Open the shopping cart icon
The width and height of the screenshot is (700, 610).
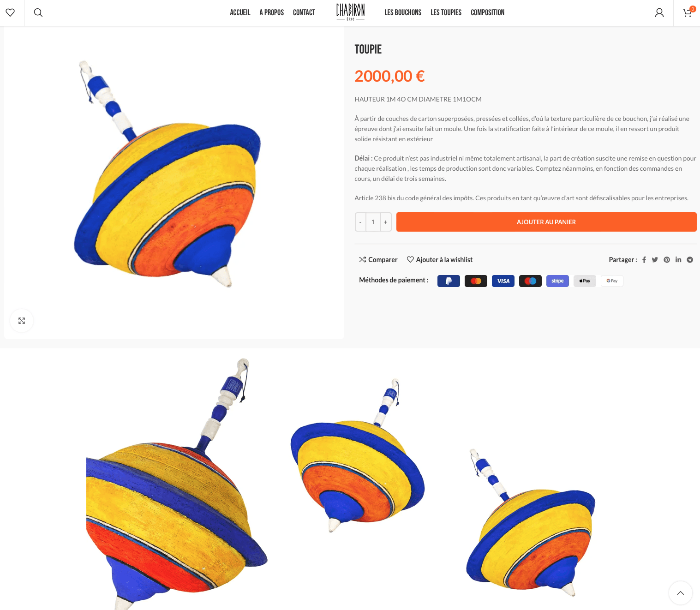(x=688, y=12)
